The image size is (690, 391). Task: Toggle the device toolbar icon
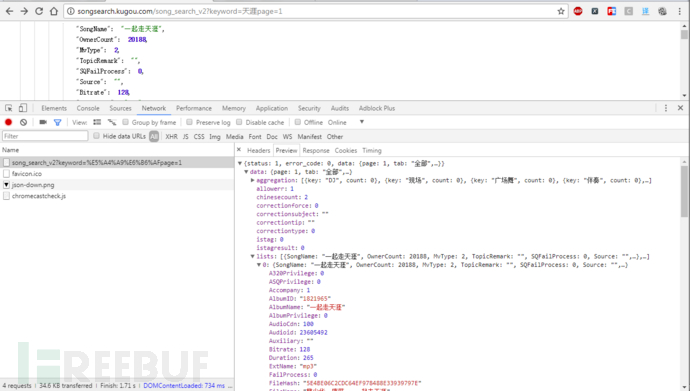22,108
